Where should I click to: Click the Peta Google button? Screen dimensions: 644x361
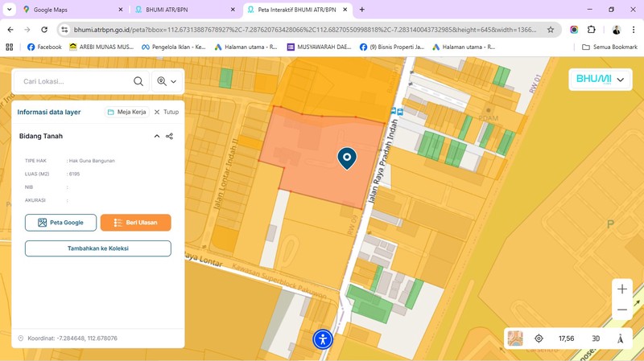pos(60,223)
